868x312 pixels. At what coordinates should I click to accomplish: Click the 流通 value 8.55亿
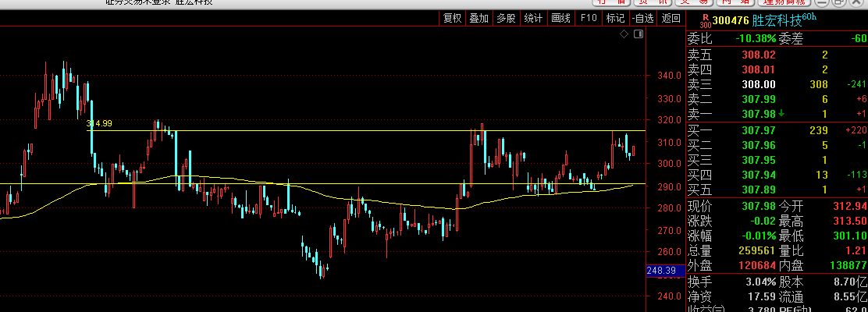pyautogui.click(x=850, y=297)
